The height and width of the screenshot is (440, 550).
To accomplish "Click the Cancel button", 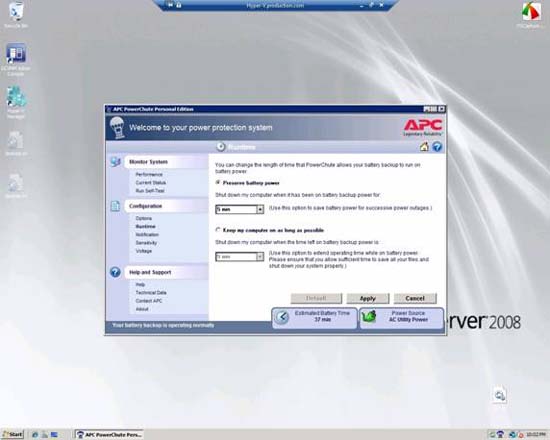I will coord(415,299).
